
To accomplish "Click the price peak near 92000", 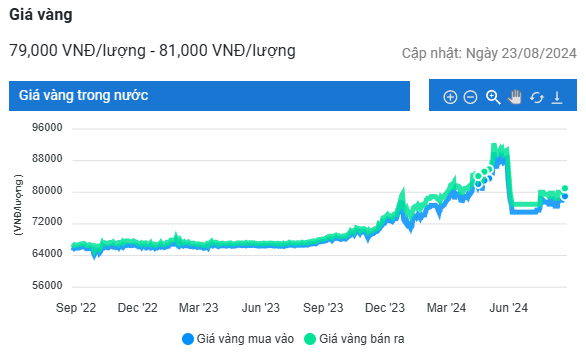I will point(494,145).
